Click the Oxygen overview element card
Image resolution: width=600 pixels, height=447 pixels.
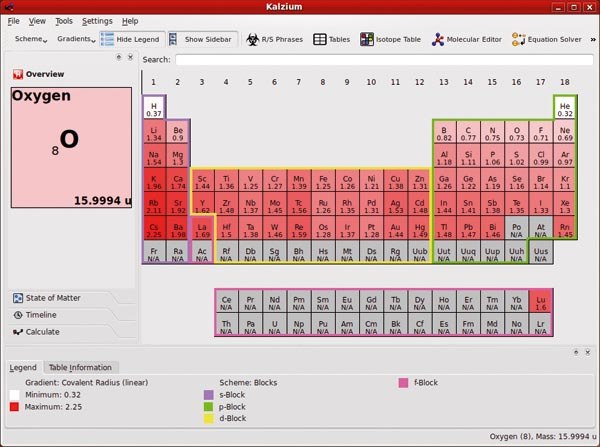72,148
